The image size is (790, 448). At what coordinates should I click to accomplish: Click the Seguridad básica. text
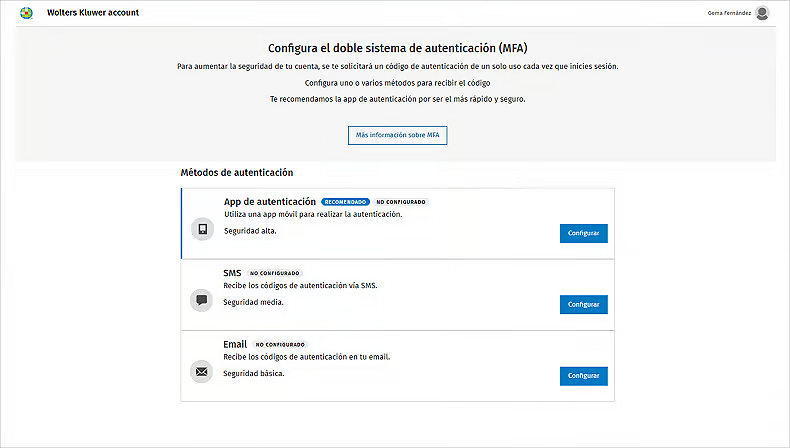[x=254, y=373]
